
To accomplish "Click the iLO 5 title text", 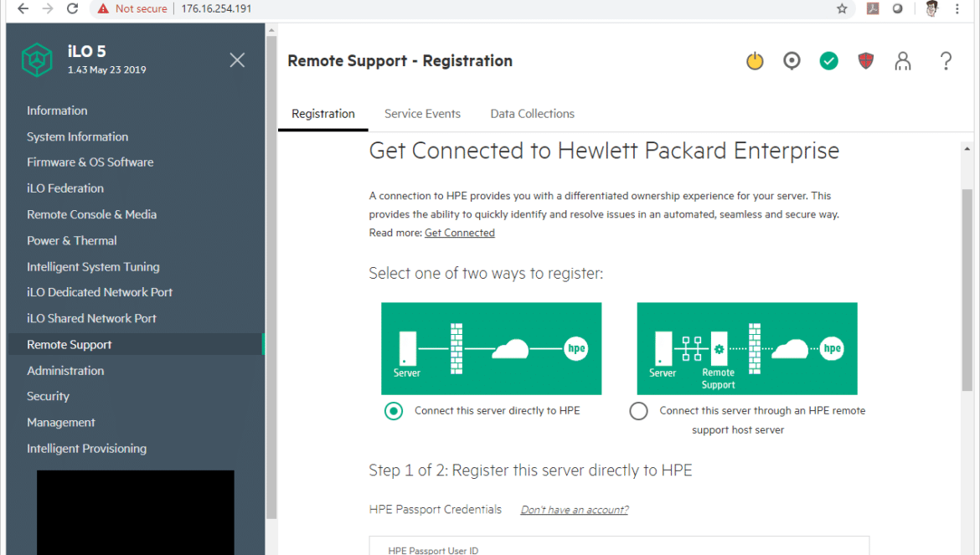I will tap(87, 51).
